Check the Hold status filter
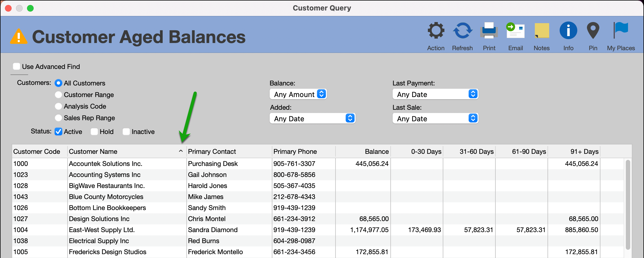 coord(95,131)
